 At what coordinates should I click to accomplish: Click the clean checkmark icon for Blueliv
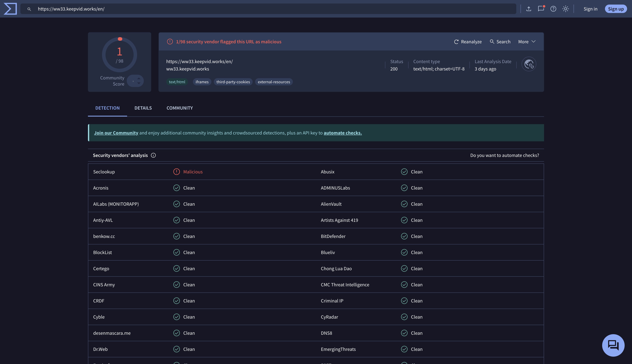[x=404, y=252]
